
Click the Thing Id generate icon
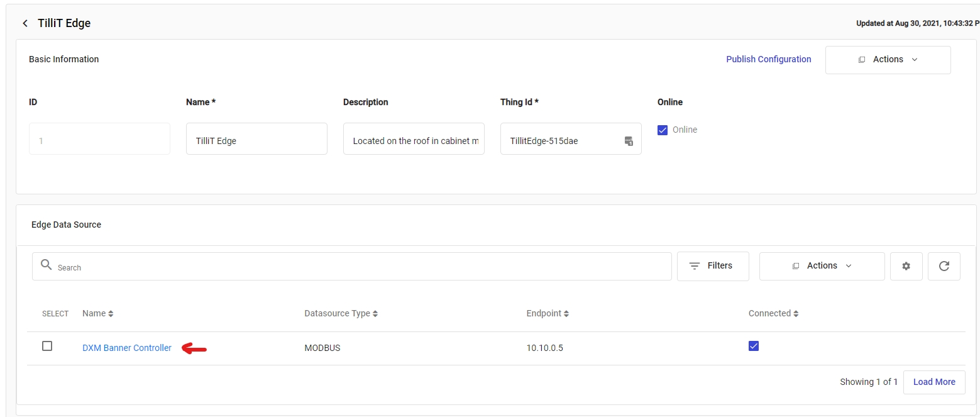[628, 141]
